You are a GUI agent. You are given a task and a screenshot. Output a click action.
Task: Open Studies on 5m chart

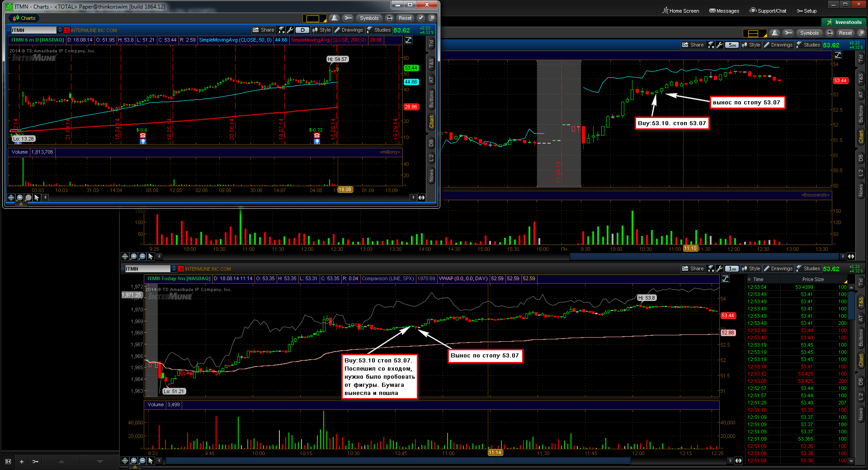(x=808, y=45)
